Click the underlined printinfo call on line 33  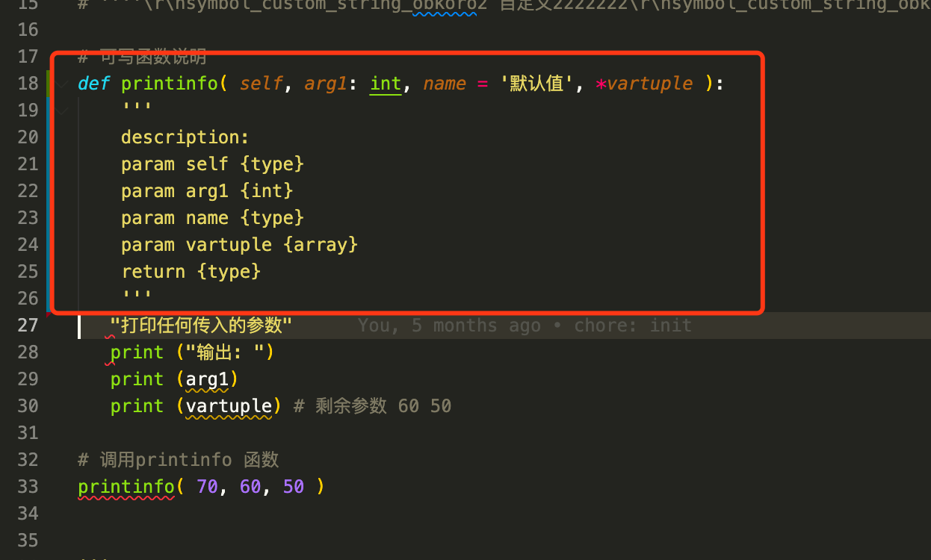126,486
